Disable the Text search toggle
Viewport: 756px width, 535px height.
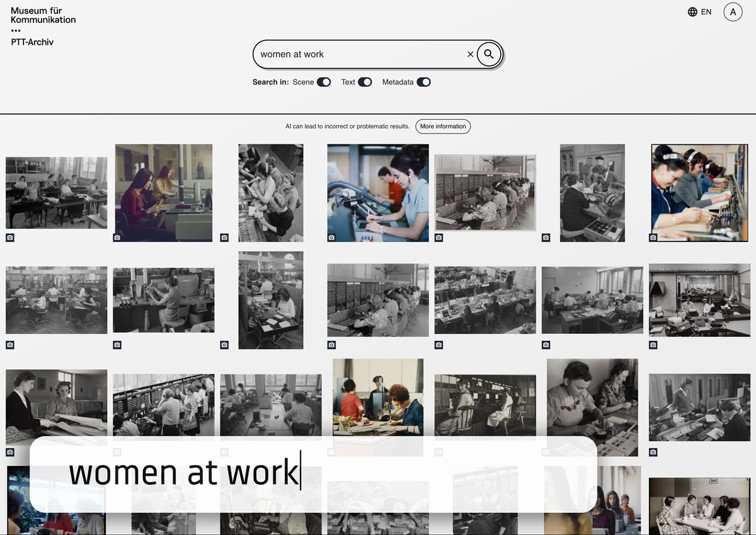click(x=364, y=82)
